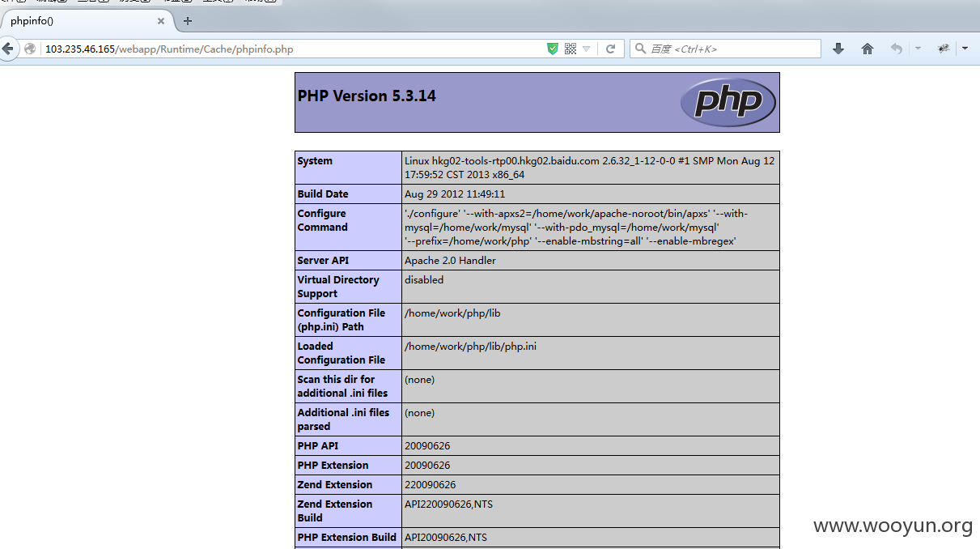Go to the home page icon
This screenshot has height=549, width=980.
click(868, 49)
